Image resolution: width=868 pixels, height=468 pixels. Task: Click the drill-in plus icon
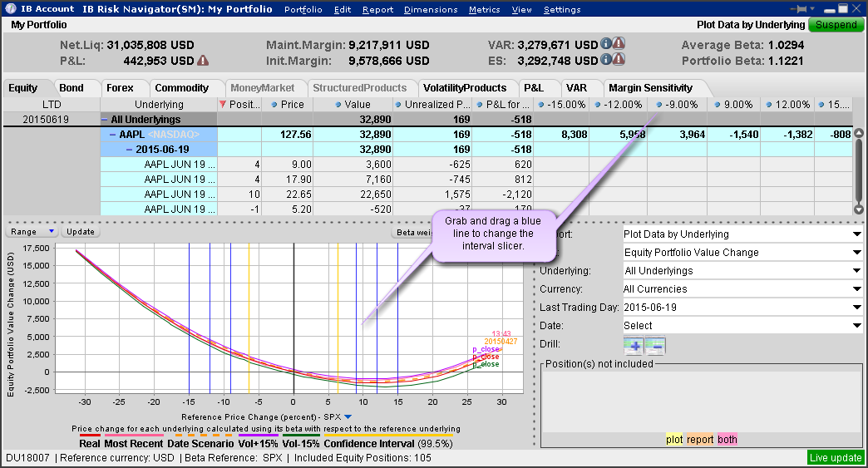click(634, 346)
